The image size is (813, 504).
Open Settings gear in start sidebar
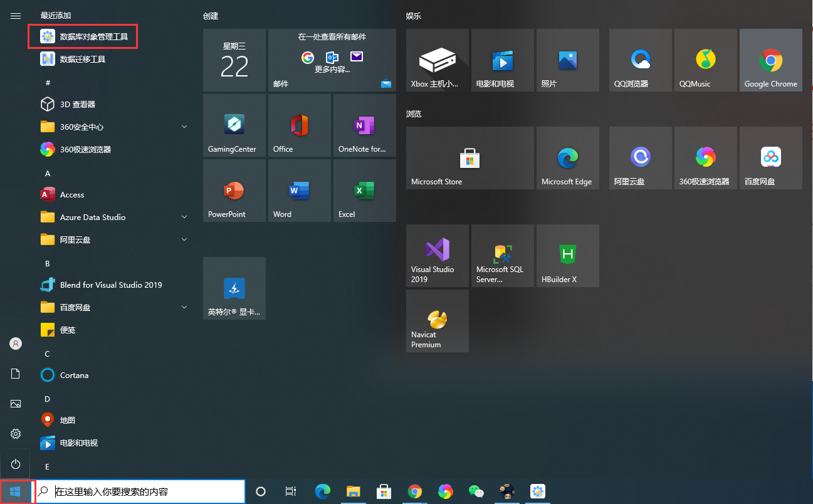click(x=16, y=434)
